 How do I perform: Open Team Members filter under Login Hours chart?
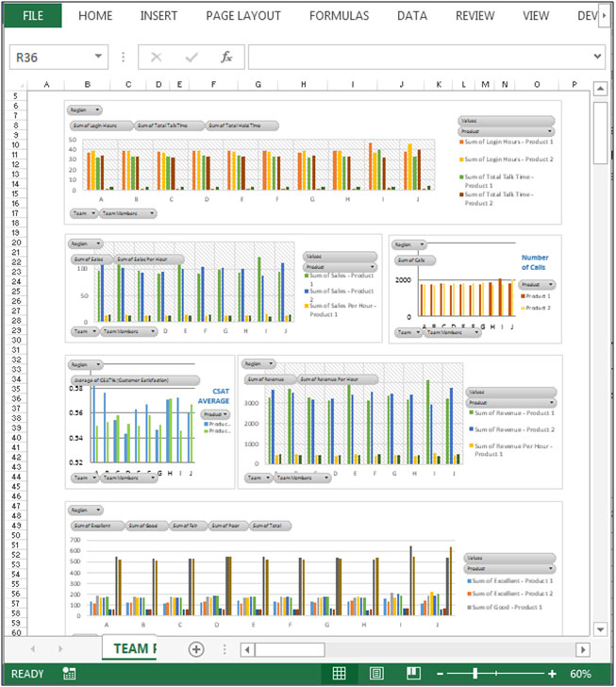pyautogui.click(x=128, y=213)
